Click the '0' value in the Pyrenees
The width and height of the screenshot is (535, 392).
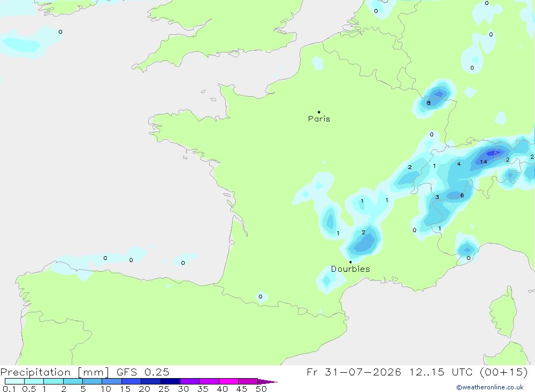point(261,296)
